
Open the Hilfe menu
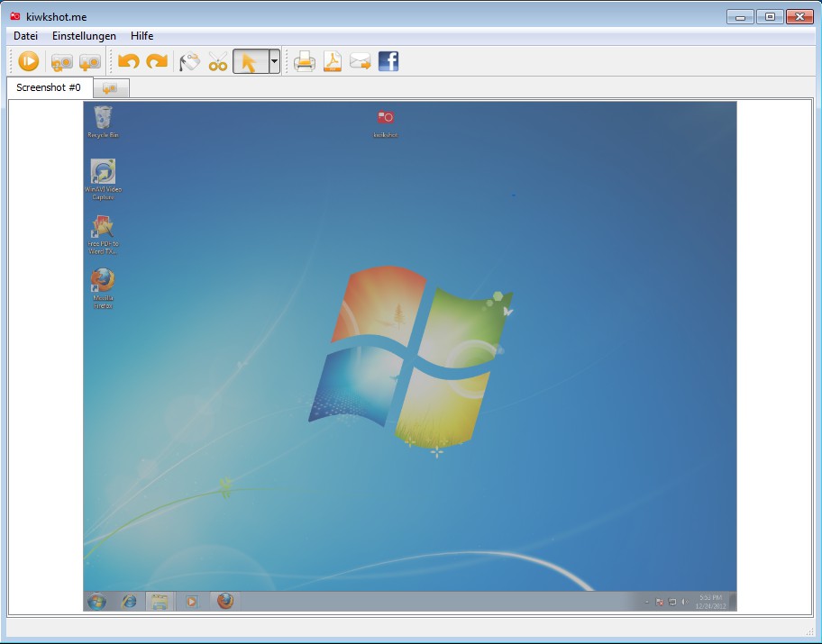click(142, 36)
